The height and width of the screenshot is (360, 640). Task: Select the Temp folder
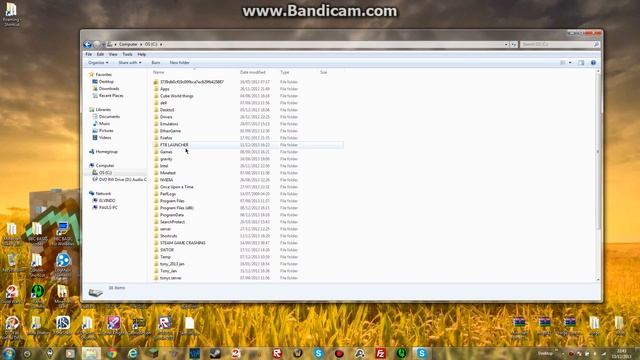click(165, 257)
